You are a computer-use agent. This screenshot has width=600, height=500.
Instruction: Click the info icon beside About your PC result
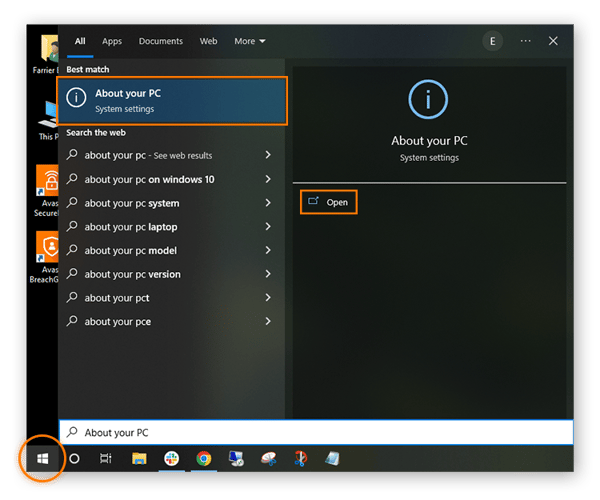tap(76, 98)
